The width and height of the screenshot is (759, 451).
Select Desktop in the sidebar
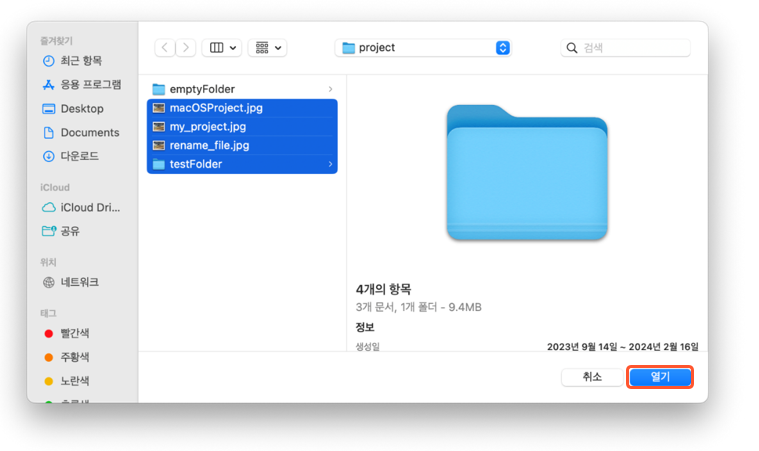click(73, 108)
